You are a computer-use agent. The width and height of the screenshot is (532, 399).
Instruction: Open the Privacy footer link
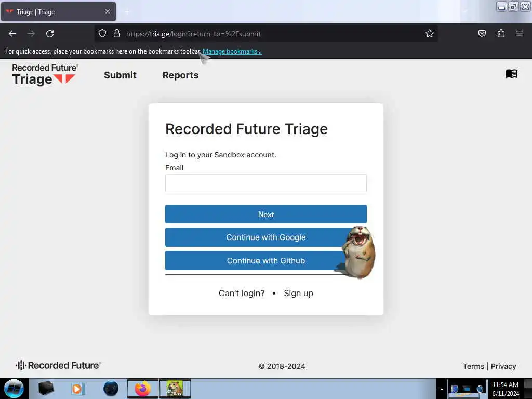(x=503, y=366)
